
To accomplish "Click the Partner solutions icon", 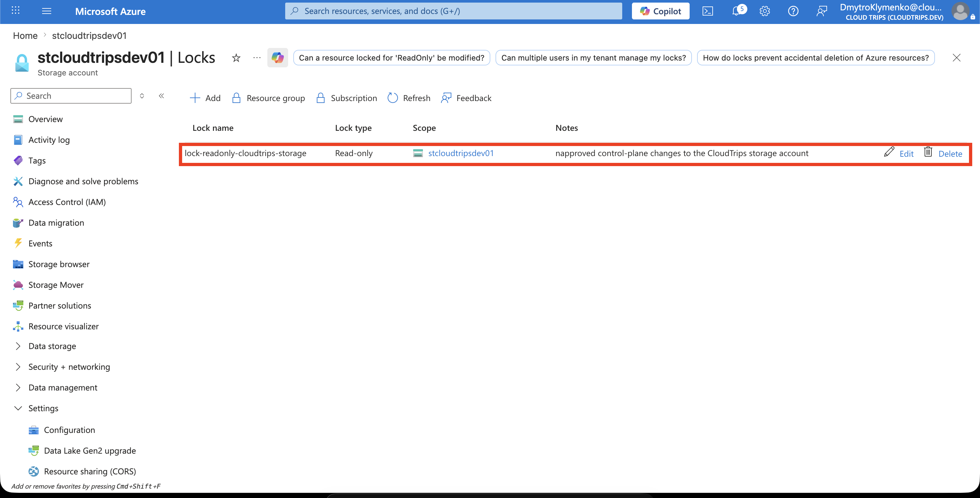I will tap(18, 306).
